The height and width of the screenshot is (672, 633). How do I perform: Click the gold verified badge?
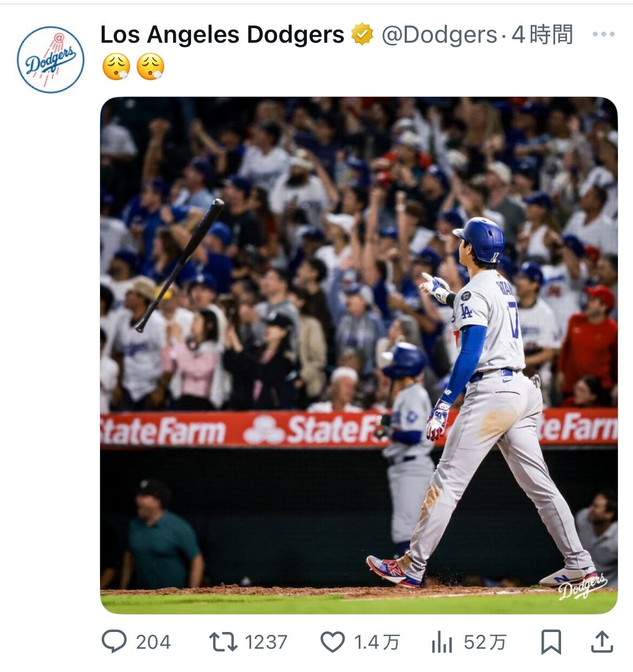coord(362,35)
